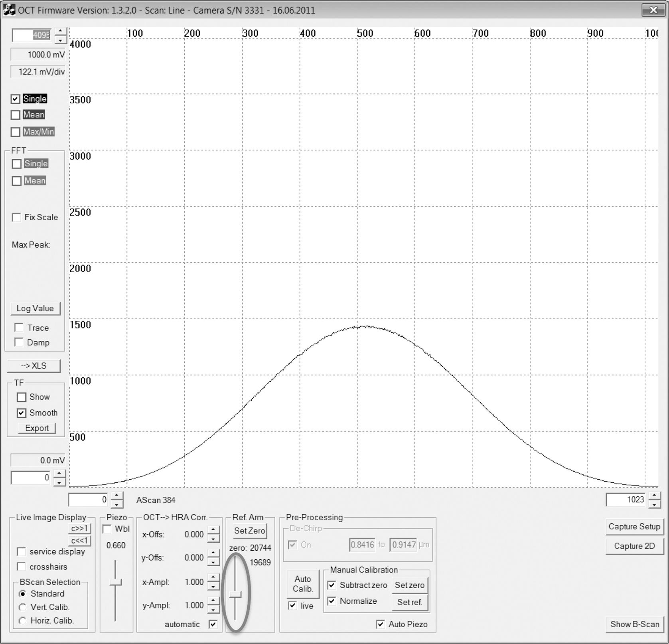Decrease the y-Ampl value
The height and width of the screenshot is (644, 669).
coord(214,610)
